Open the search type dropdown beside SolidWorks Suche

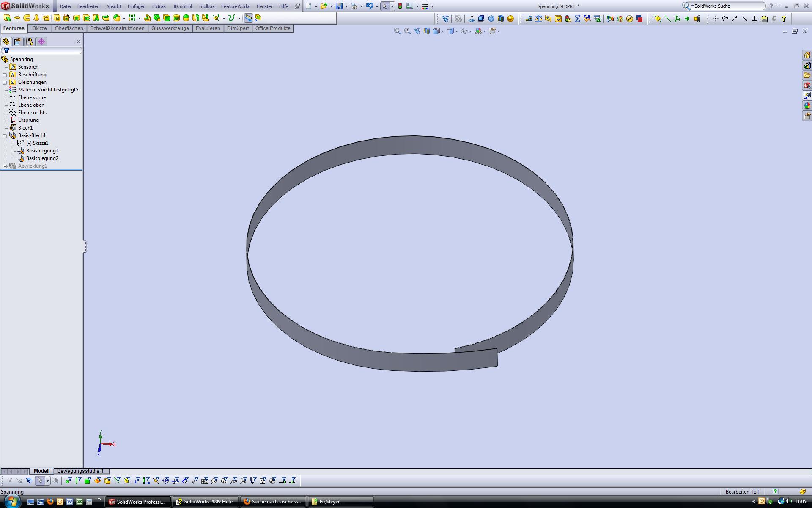point(692,6)
